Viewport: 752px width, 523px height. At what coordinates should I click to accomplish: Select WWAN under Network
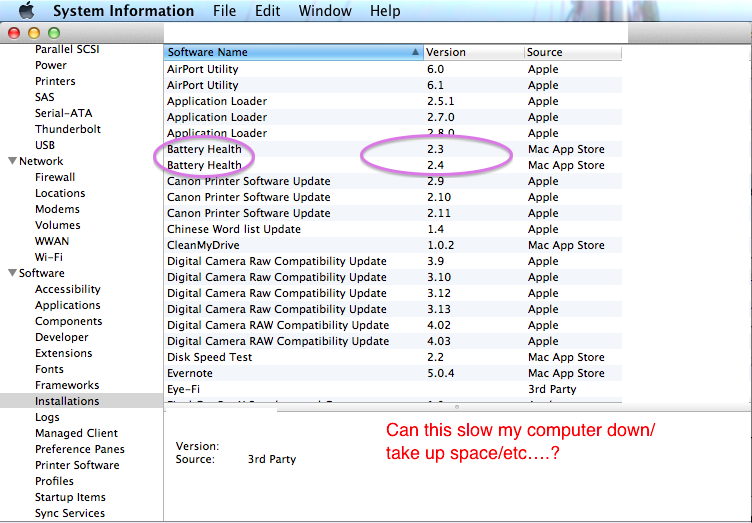click(52, 241)
